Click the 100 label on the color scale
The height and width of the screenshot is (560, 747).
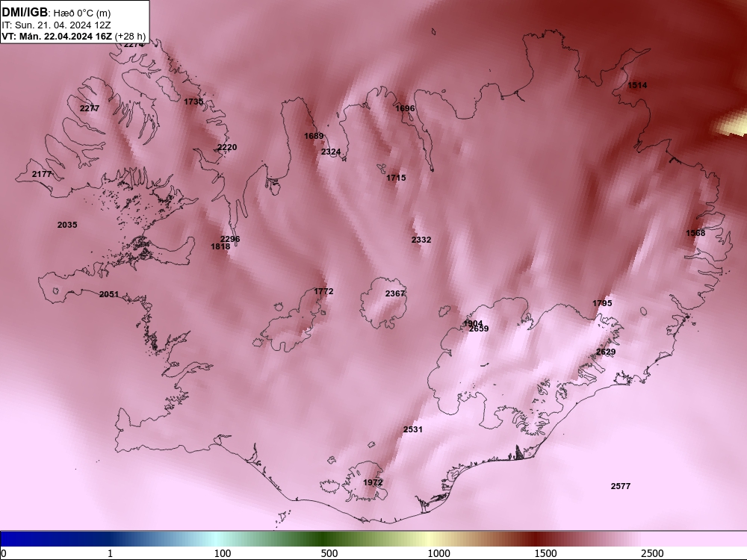(223, 553)
